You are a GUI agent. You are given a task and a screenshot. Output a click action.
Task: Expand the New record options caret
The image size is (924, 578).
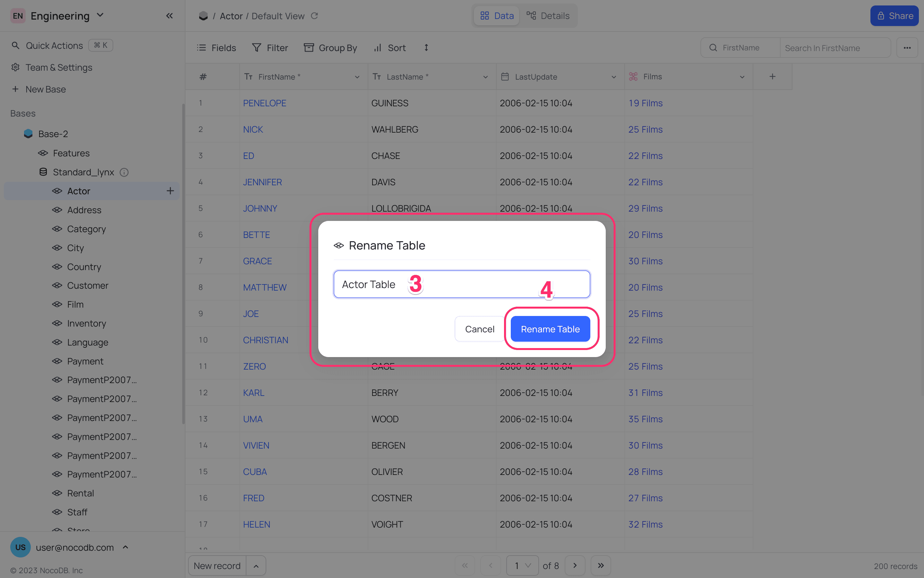pyautogui.click(x=256, y=566)
